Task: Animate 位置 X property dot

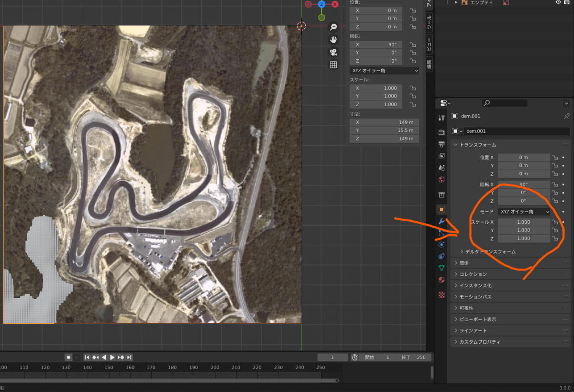Action: click(563, 157)
